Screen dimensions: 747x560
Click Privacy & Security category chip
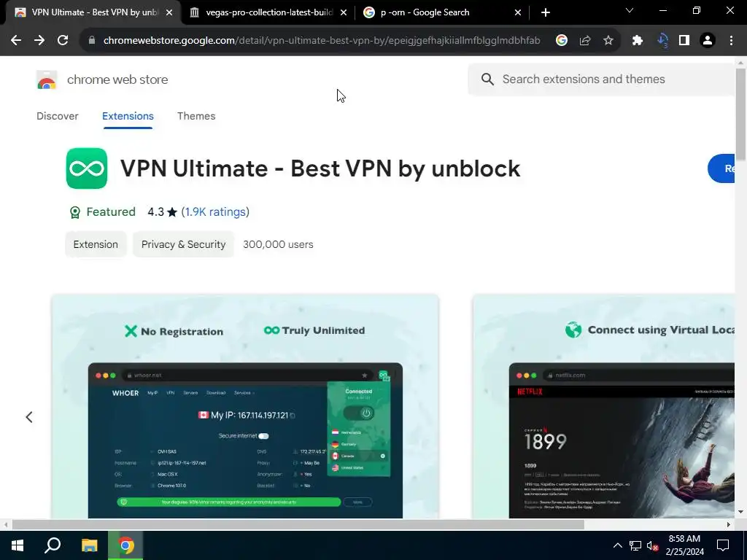tap(183, 244)
